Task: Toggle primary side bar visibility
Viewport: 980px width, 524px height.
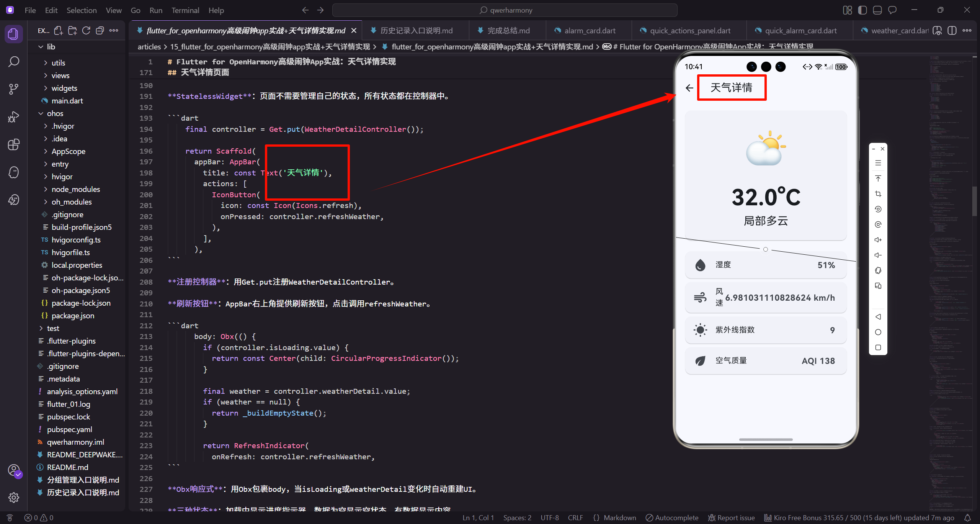Action: point(862,10)
